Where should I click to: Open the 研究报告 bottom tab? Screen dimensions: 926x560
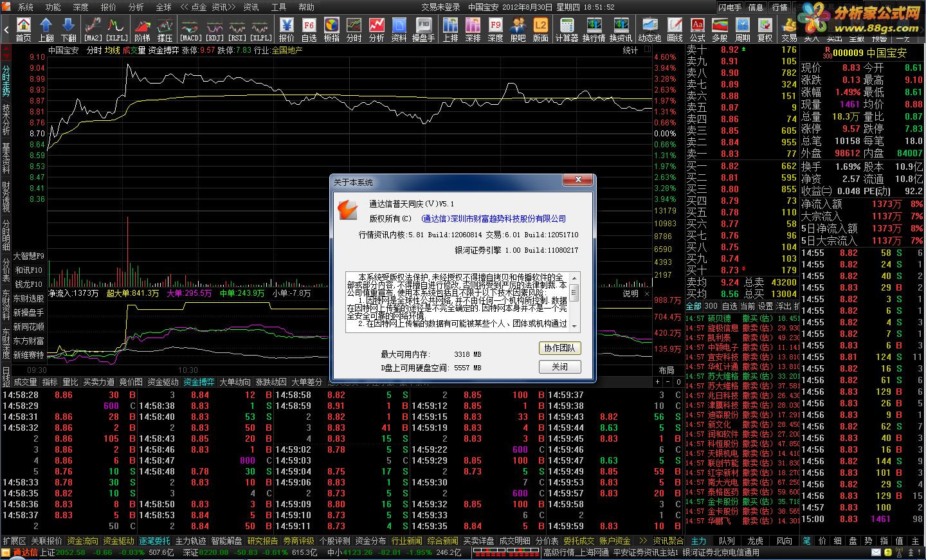point(263,541)
